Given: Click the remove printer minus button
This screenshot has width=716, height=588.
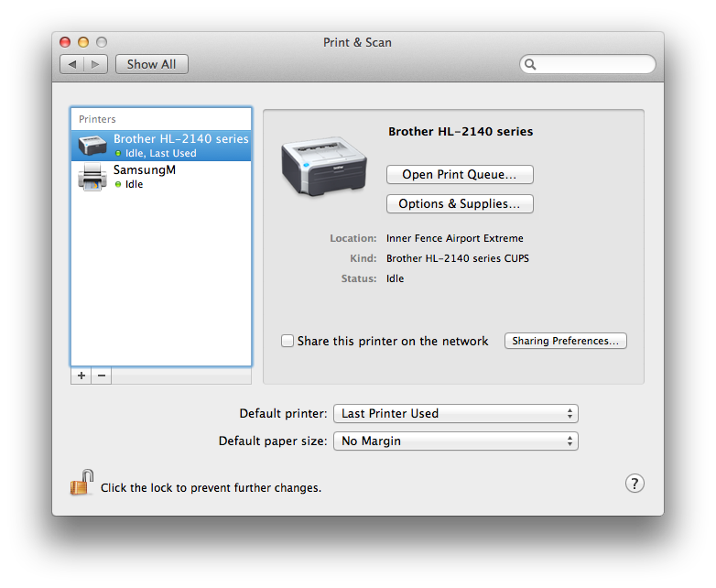Looking at the screenshot, I should point(102,376).
